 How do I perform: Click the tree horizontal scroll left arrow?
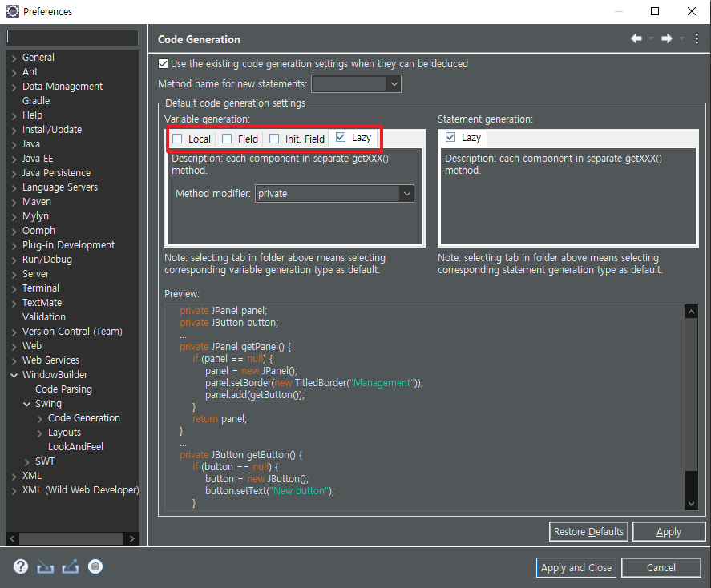click(12, 538)
